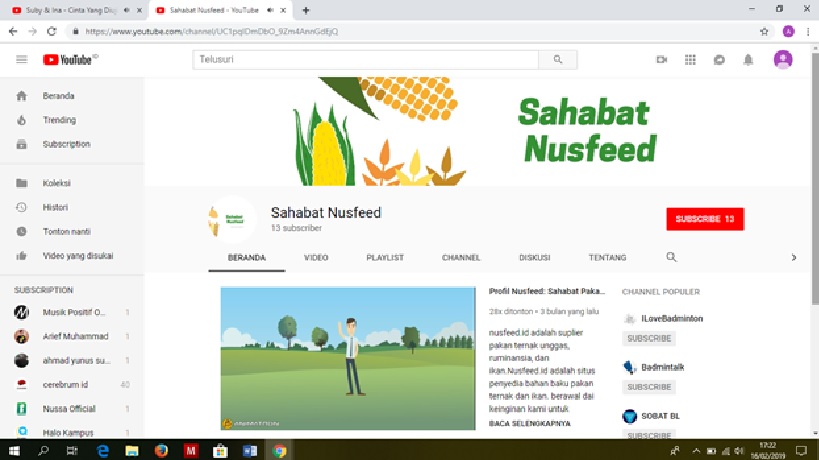The width and height of the screenshot is (819, 460).
Task: Open the messages icon in header
Action: tap(719, 60)
